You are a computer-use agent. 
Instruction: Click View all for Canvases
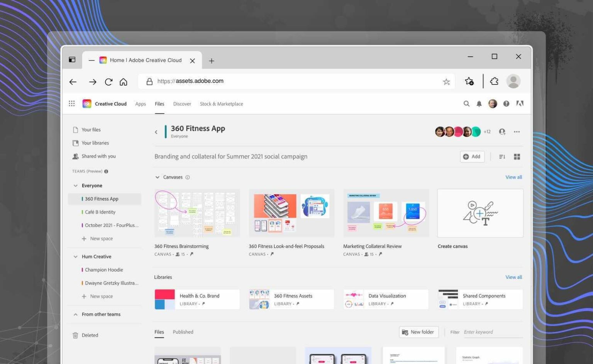(x=513, y=177)
